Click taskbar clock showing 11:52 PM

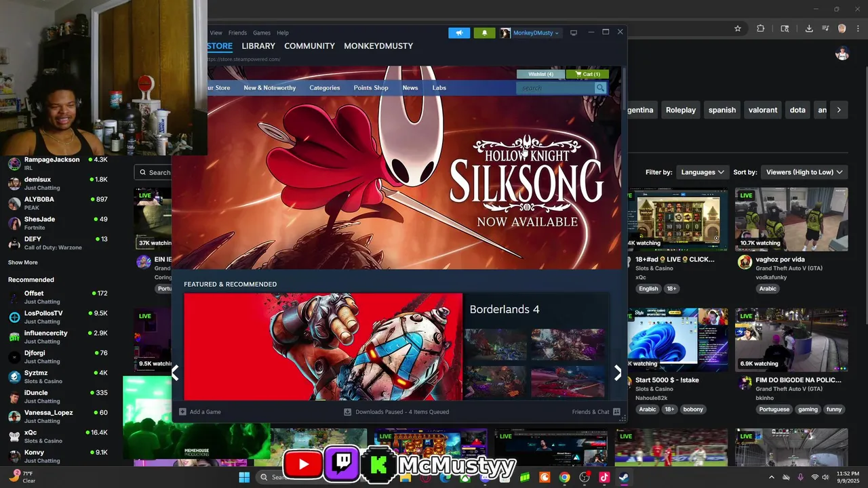coord(848,477)
